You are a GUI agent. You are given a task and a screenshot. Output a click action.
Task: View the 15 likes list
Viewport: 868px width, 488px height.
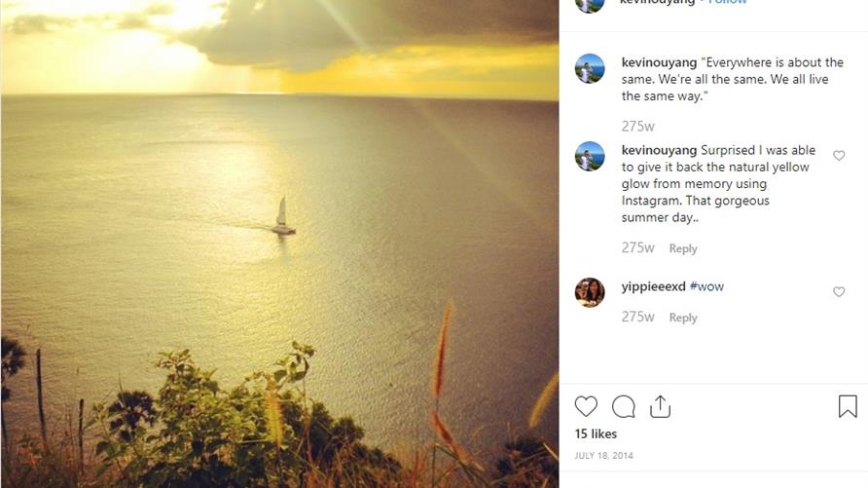coord(596,433)
